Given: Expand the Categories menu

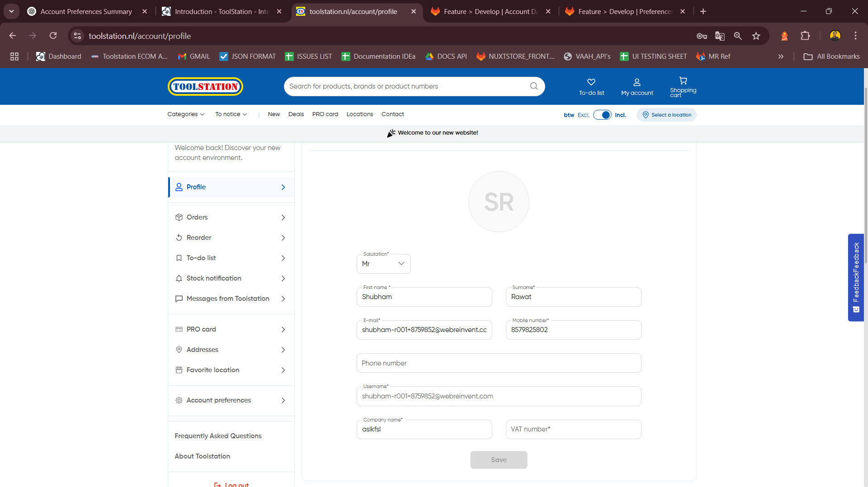Looking at the screenshot, I should 186,114.
